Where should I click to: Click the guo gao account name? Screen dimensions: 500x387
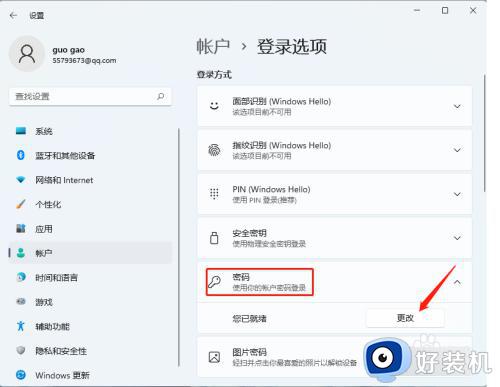[68, 50]
